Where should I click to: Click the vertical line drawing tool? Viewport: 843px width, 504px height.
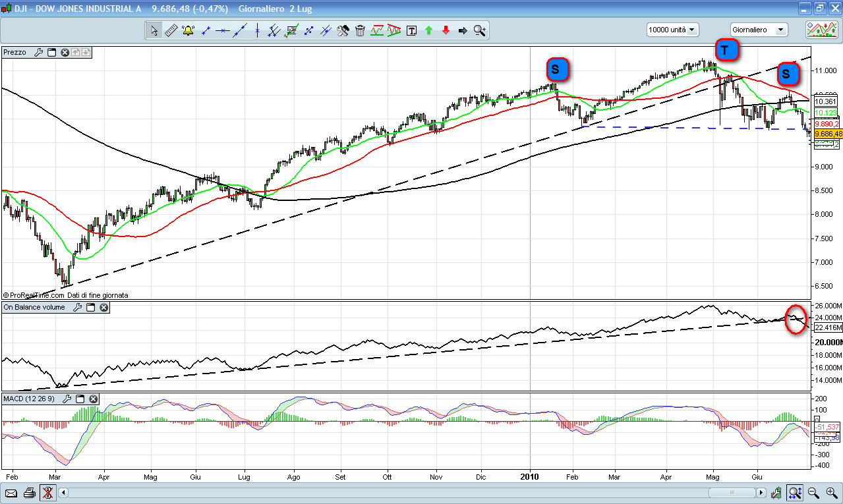pyautogui.click(x=257, y=30)
